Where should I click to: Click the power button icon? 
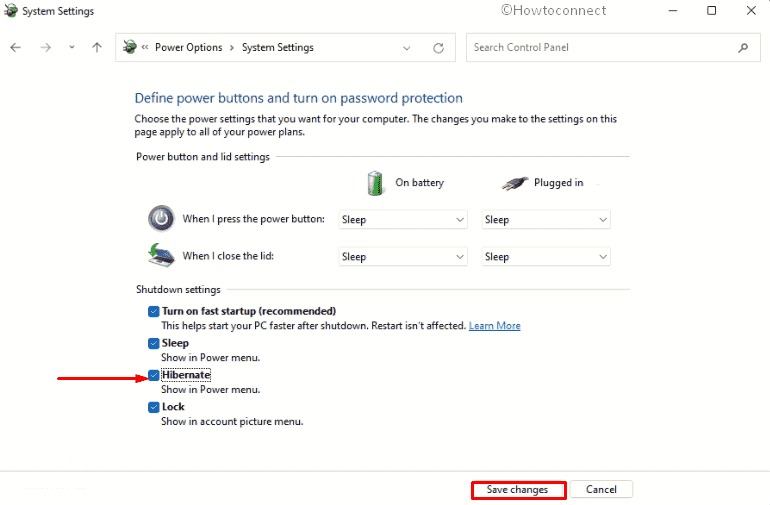point(161,218)
